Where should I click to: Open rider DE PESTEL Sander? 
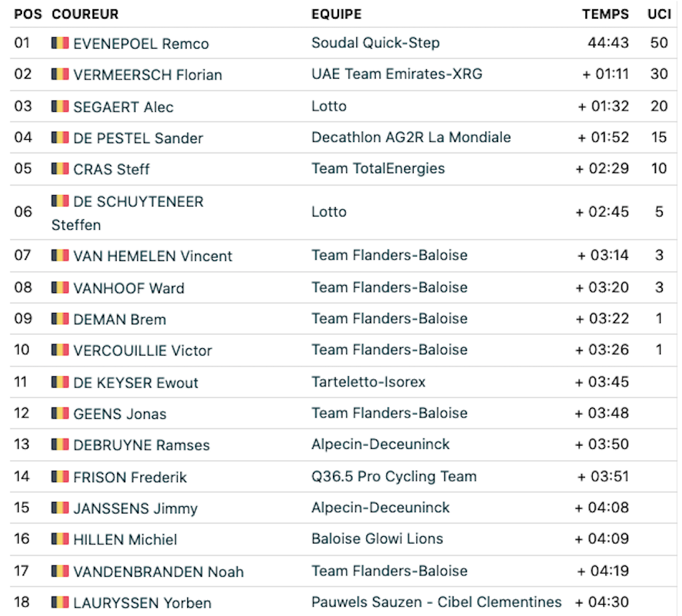(138, 138)
